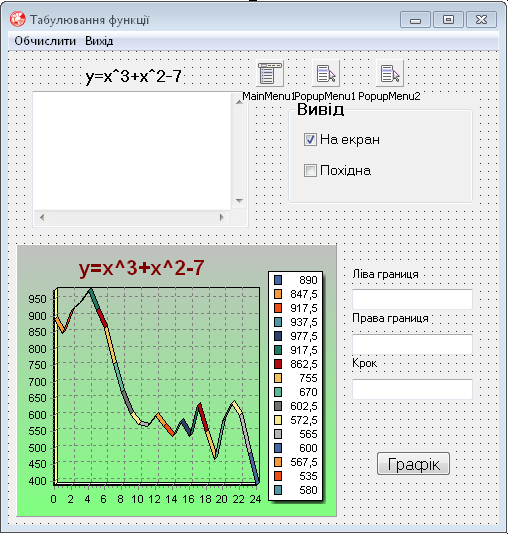
Task: Select the black formula label y=x^3+x^2-7
Action: [x=133, y=76]
